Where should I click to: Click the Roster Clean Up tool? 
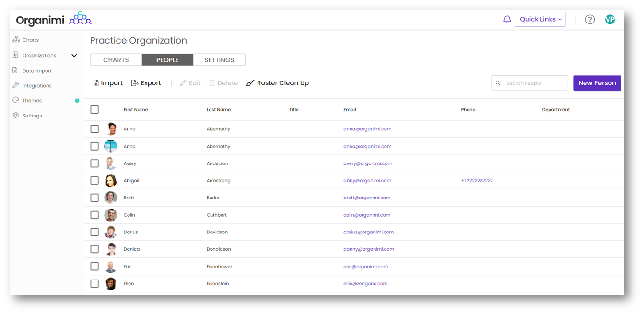[x=278, y=83]
